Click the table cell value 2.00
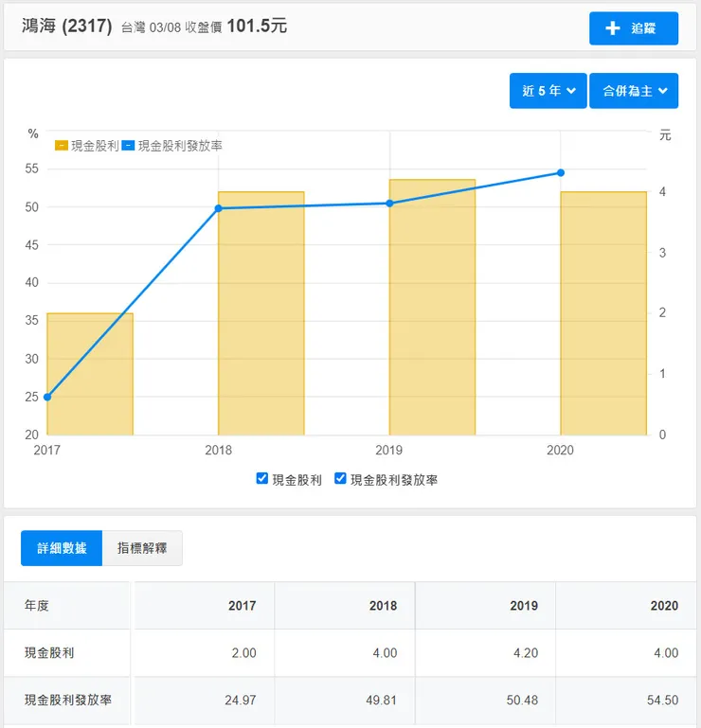Viewport: 701px width, 728px height. (243, 653)
